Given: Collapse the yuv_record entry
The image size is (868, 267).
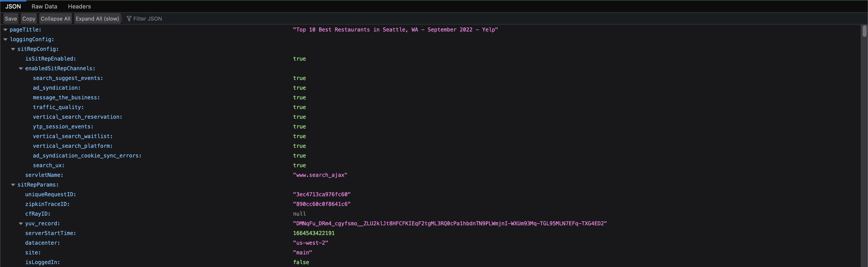Looking at the screenshot, I should click(21, 223).
